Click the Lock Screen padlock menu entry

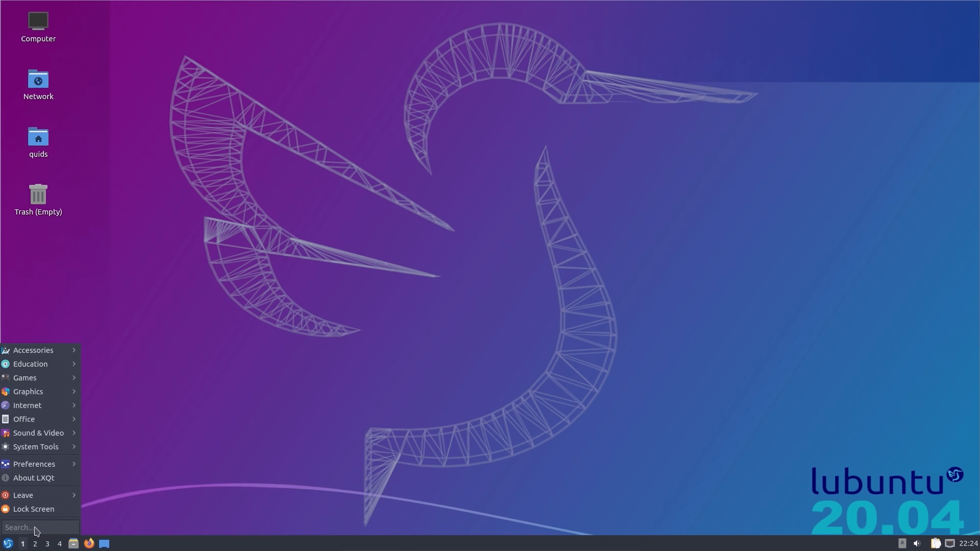[x=40, y=509]
